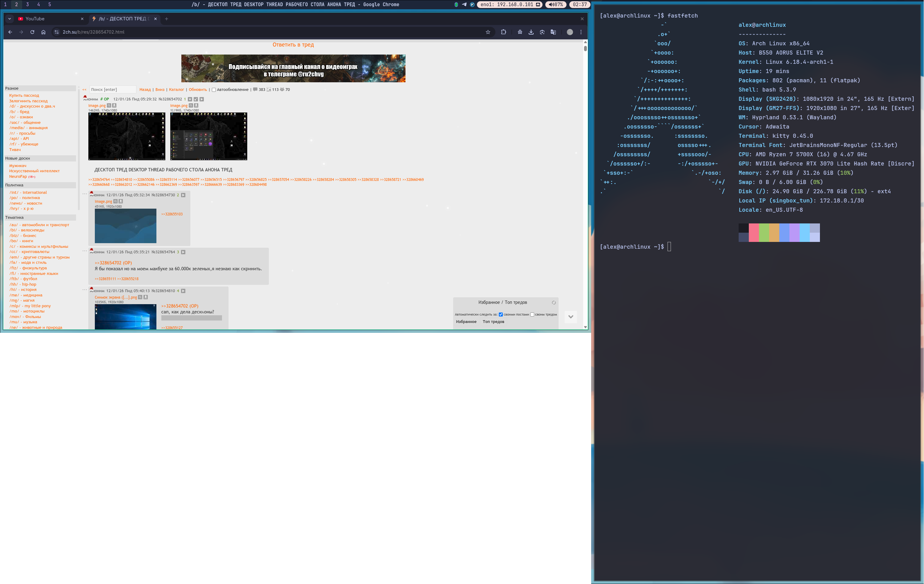Bookmark this page with the star icon
This screenshot has height=584, width=924.
click(488, 32)
